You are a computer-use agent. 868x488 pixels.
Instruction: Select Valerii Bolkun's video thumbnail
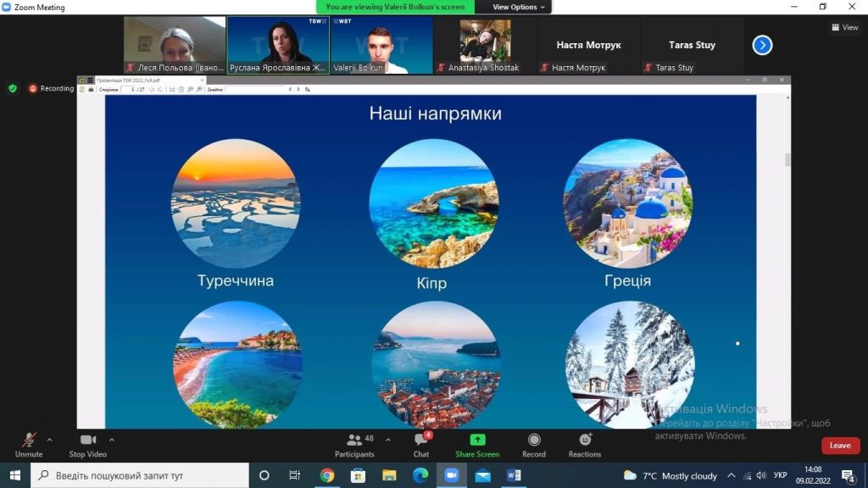pyautogui.click(x=382, y=45)
